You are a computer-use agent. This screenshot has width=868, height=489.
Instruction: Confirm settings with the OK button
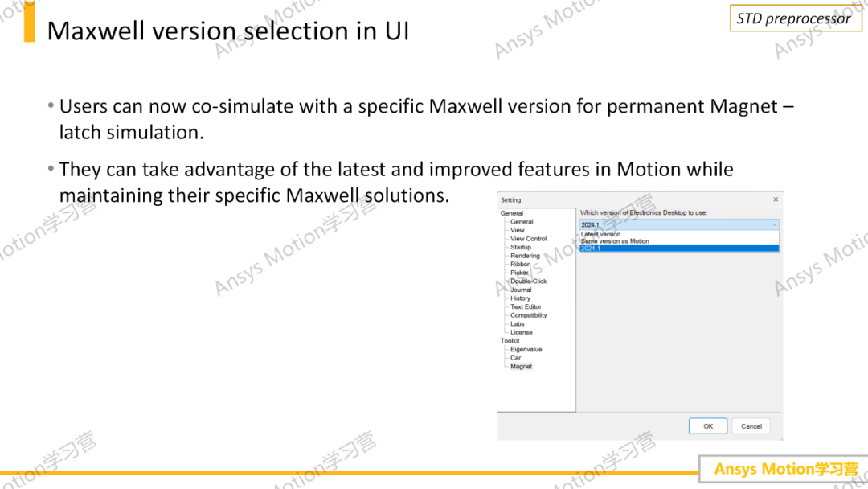point(708,426)
